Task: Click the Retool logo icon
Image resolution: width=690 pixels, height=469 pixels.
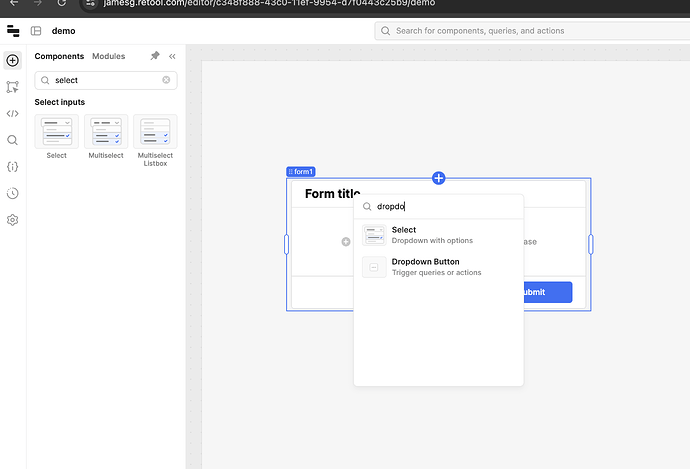Action: click(x=13, y=31)
